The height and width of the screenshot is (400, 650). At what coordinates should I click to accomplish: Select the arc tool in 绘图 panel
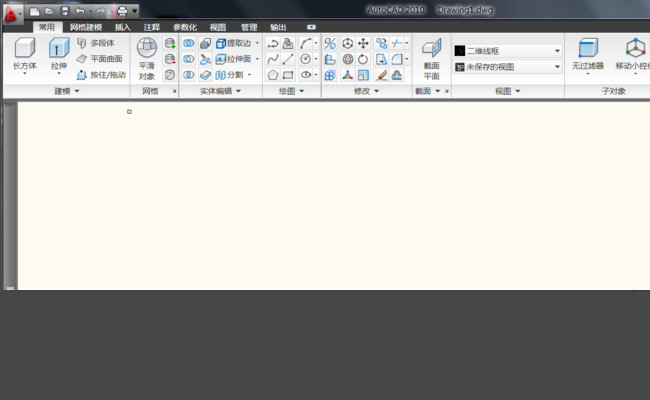click(x=306, y=43)
